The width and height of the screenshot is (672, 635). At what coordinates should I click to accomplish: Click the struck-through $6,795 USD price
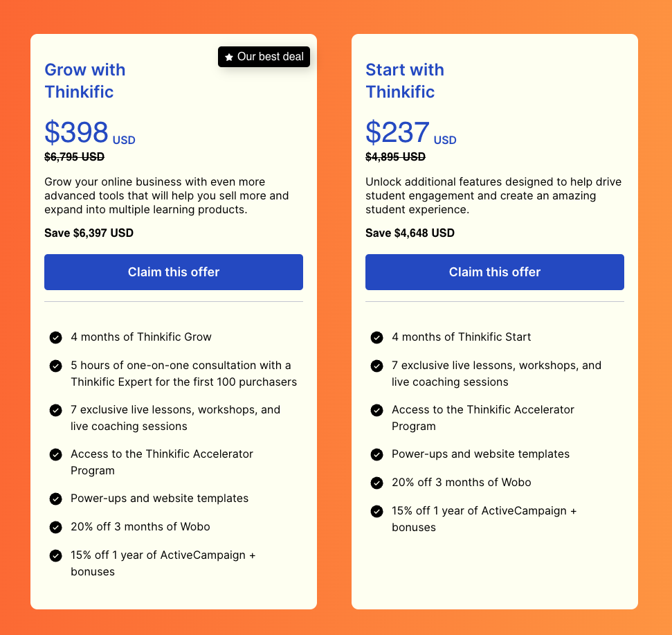(x=75, y=157)
